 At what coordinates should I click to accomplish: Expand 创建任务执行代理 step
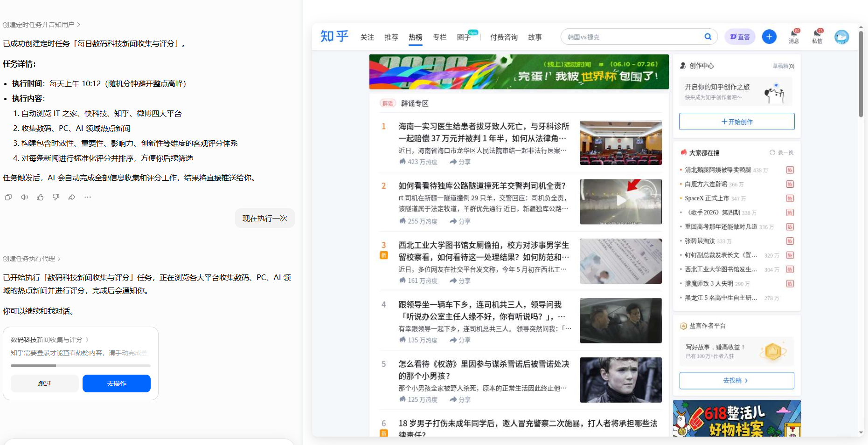[x=32, y=259]
